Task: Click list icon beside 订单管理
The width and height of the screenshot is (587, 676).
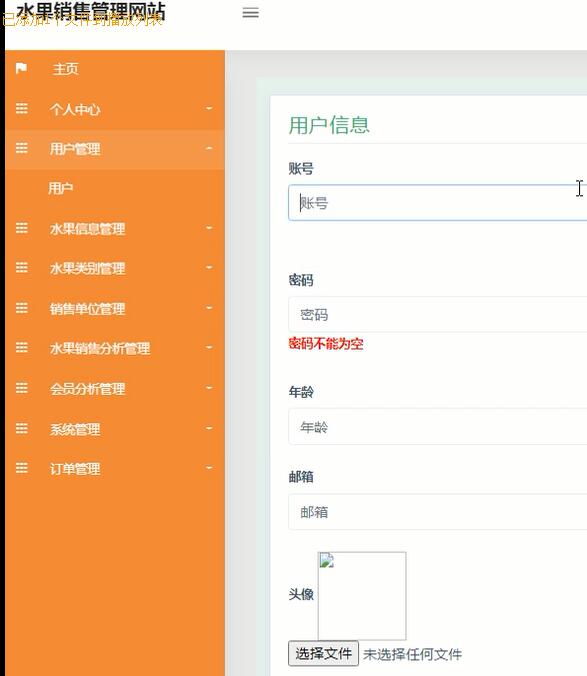Action: click(22, 468)
